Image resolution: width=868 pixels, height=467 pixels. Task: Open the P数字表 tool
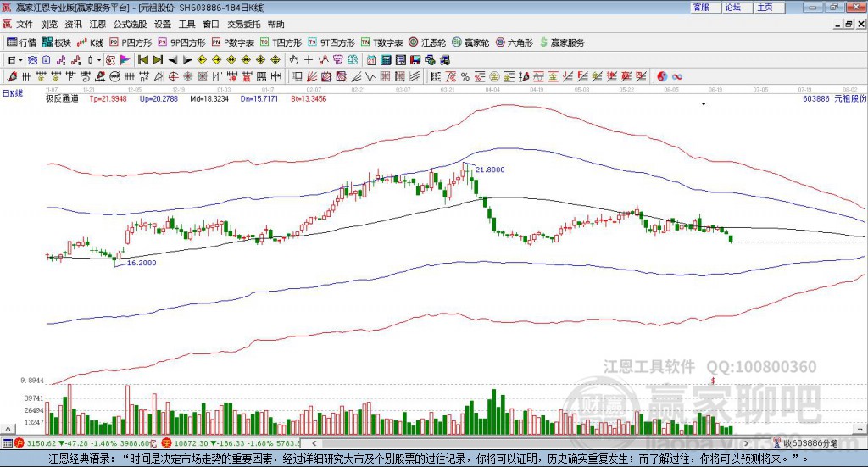click(232, 42)
